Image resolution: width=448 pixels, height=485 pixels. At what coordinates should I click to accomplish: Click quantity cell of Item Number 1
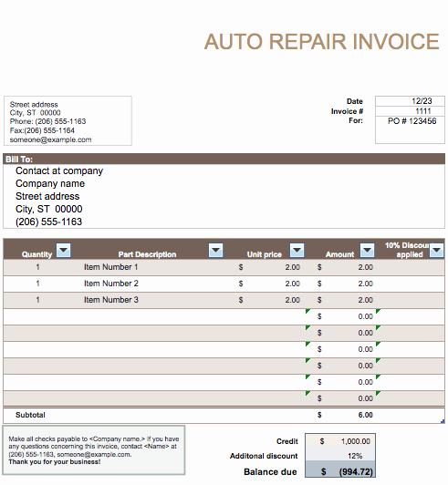[37, 267]
